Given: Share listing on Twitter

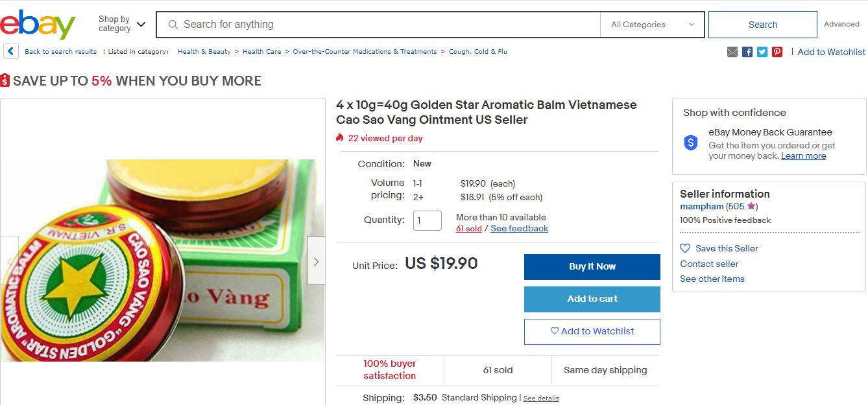Looking at the screenshot, I should [762, 52].
